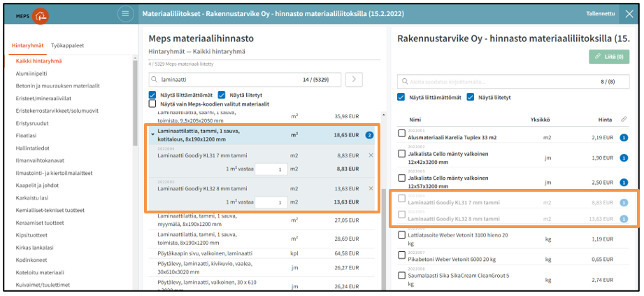Check Pikabetoni Weber Vetonit 6000 20 kg
The image size is (644, 296).
(401, 255)
